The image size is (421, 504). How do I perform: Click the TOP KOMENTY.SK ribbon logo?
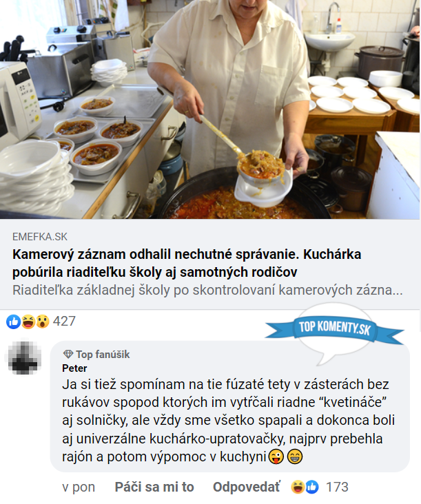[x=335, y=328]
